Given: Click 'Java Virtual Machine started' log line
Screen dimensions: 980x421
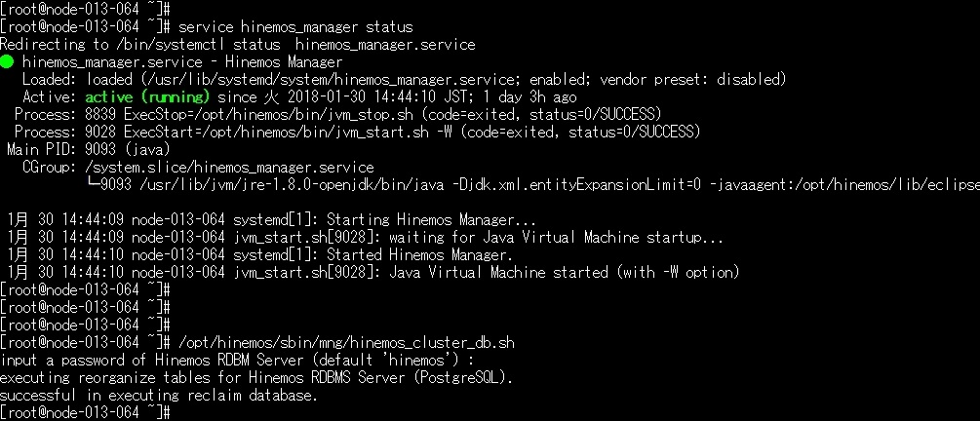Looking at the screenshot, I should pyautogui.click(x=373, y=272).
